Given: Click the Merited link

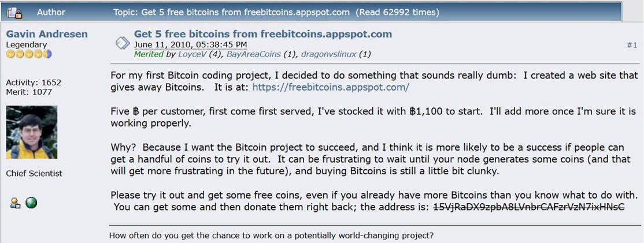Looking at the screenshot, I should (149, 54).
